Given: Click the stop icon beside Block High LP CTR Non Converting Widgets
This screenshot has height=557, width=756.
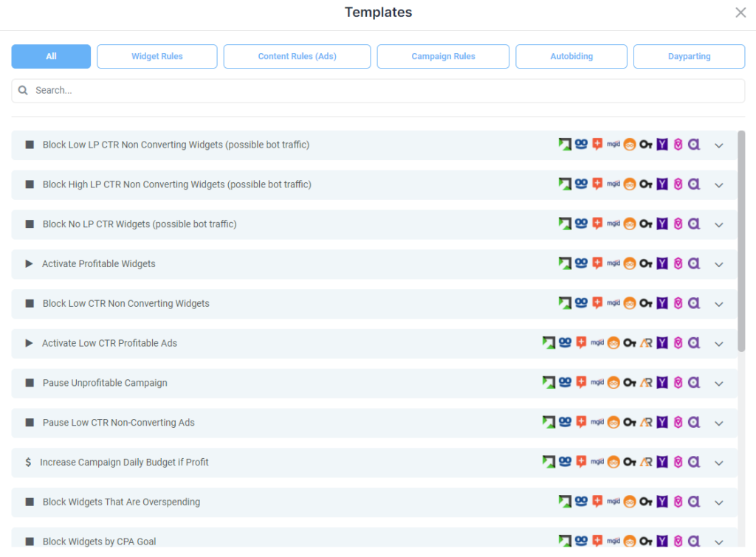Looking at the screenshot, I should coord(28,184).
